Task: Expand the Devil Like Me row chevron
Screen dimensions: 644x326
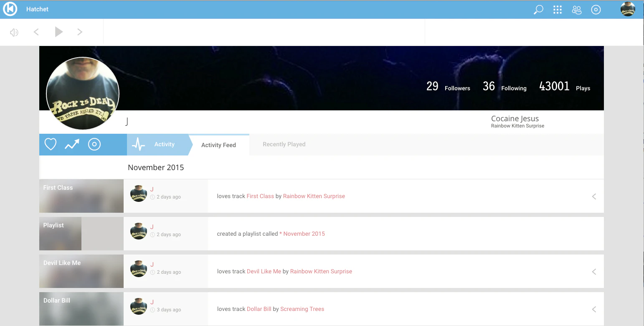Action: click(x=594, y=272)
